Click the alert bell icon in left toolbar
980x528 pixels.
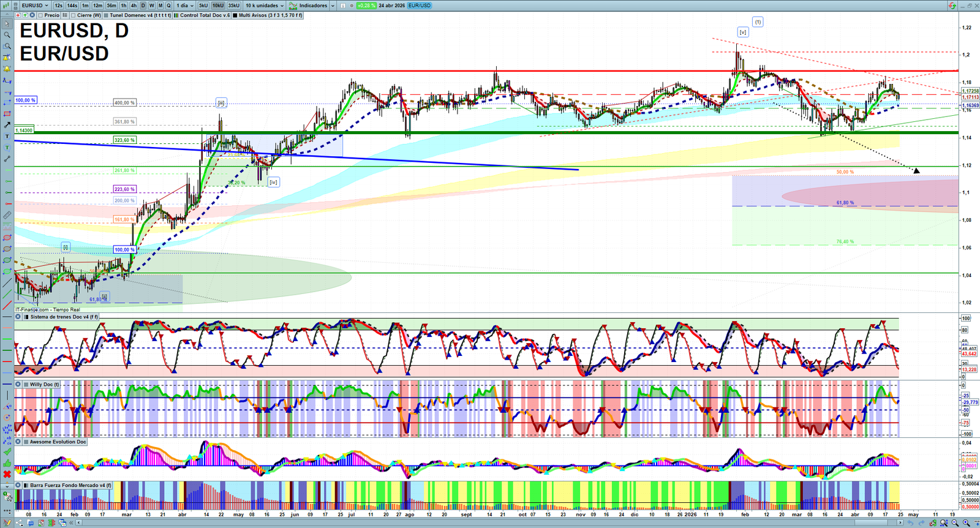pos(7,69)
